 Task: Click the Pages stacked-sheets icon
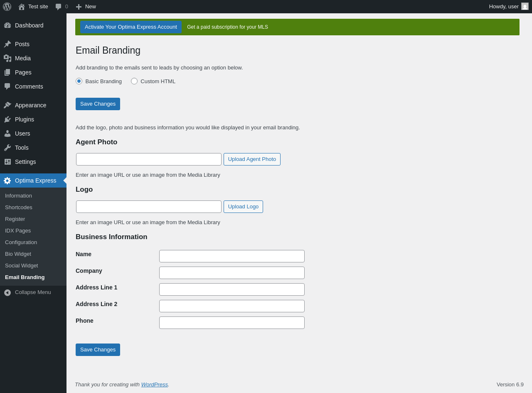[7, 72]
